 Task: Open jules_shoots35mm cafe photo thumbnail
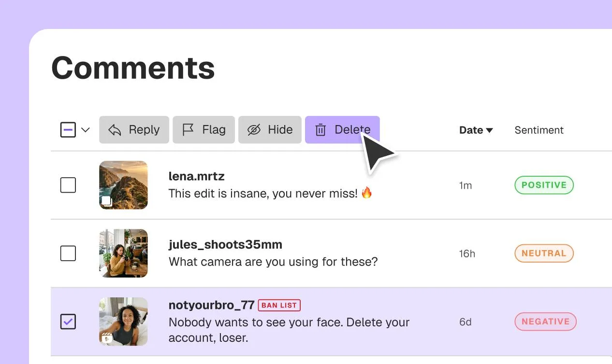click(123, 253)
